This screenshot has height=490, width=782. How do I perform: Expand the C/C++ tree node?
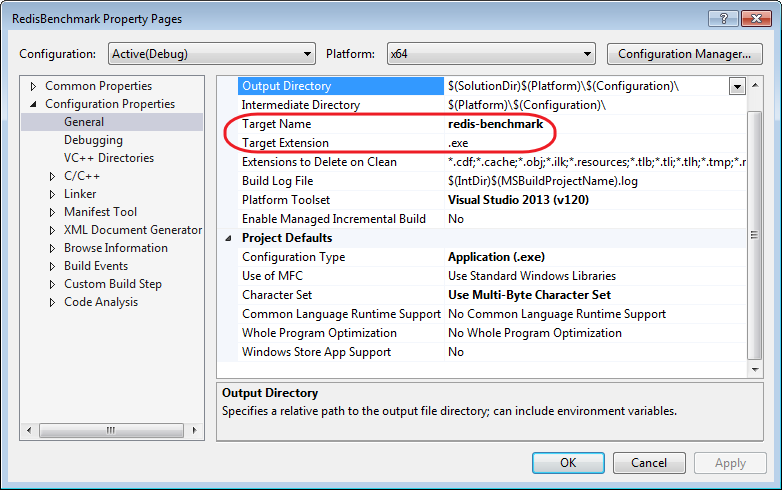tap(53, 176)
